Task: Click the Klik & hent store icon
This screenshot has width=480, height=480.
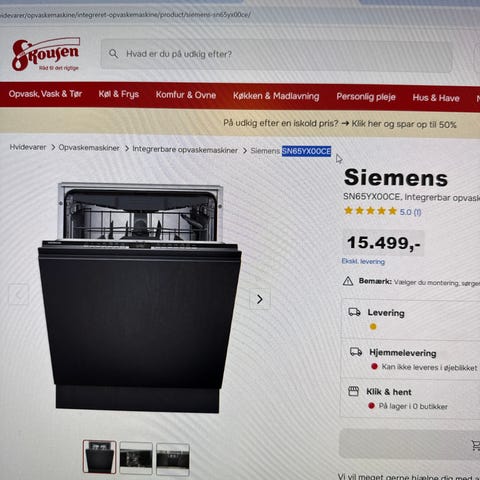Action: click(x=353, y=391)
